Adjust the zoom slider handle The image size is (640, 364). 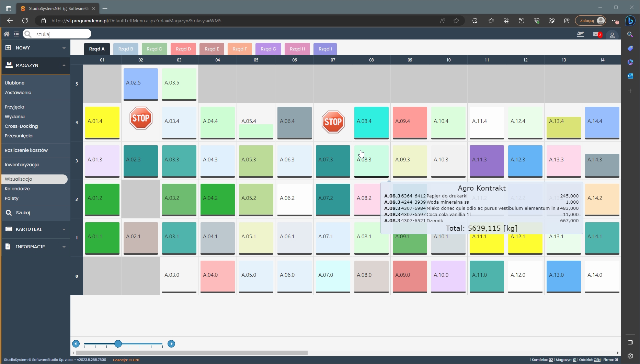click(118, 344)
